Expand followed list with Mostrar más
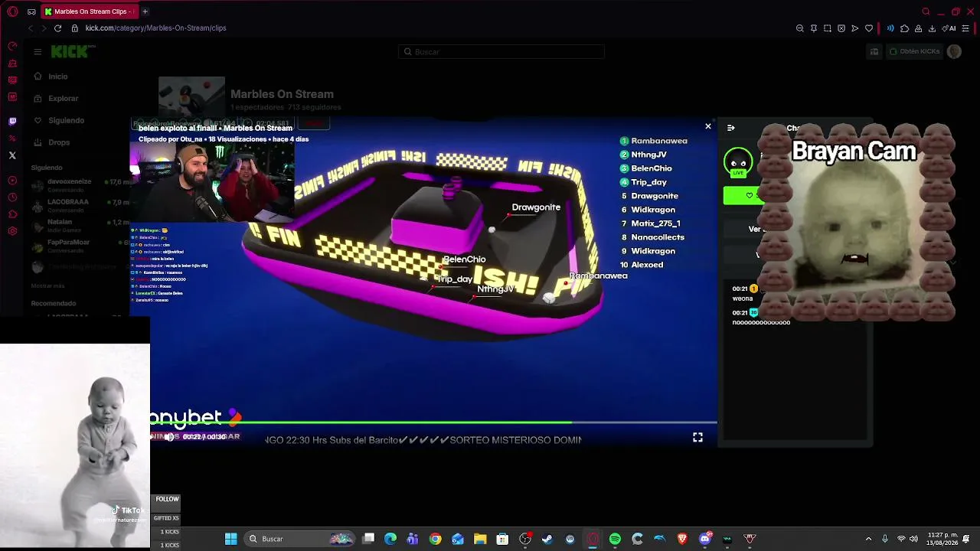 point(47,285)
